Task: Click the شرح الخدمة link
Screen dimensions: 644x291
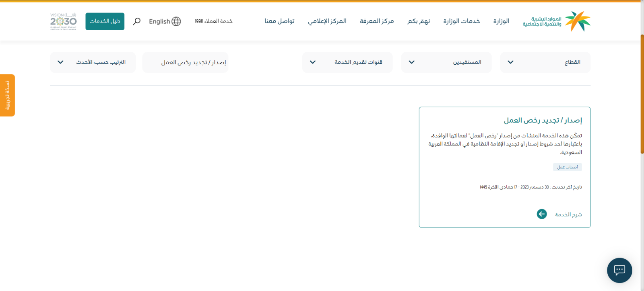Action: tap(568, 215)
